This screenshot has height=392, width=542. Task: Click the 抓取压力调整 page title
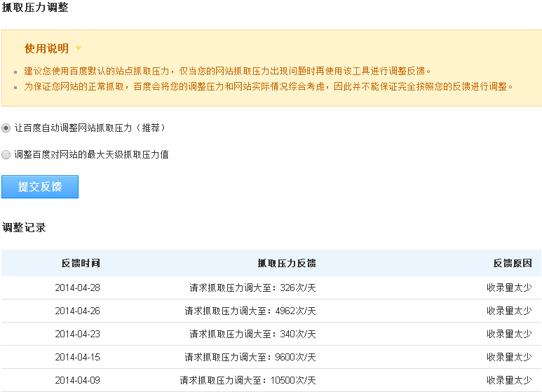point(35,8)
